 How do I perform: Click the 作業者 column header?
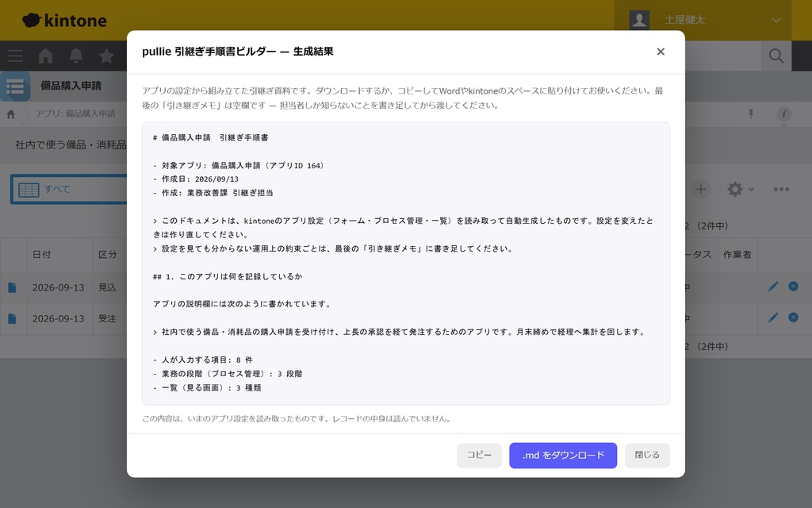point(737,255)
